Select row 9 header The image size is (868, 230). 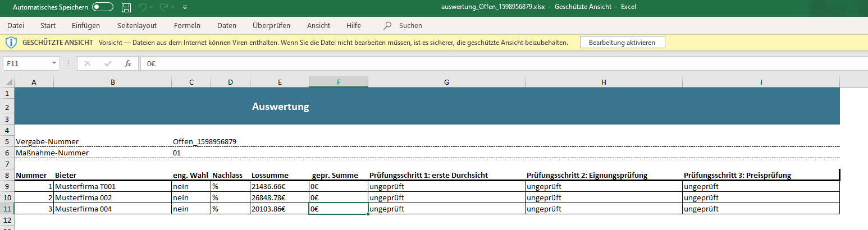(x=7, y=186)
